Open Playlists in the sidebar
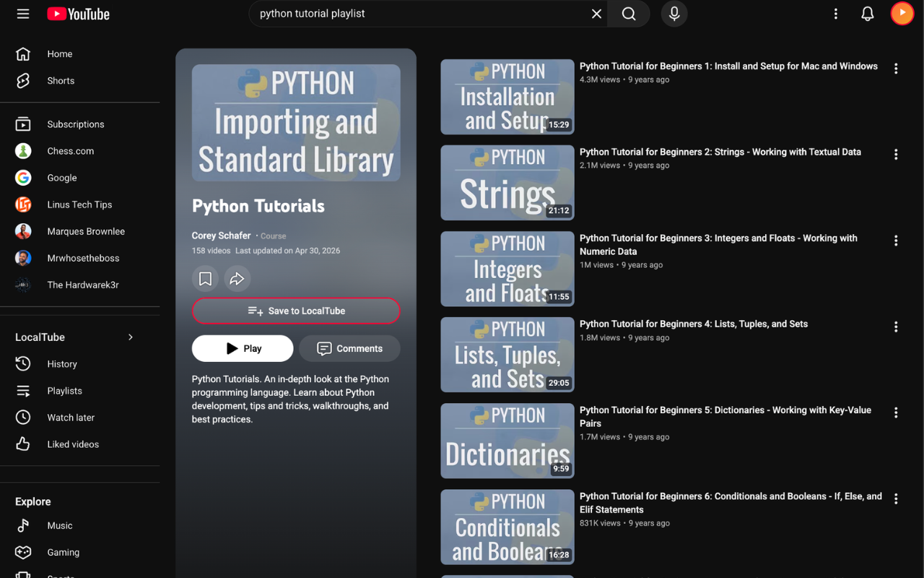The height and width of the screenshot is (578, 924). pyautogui.click(x=79, y=391)
